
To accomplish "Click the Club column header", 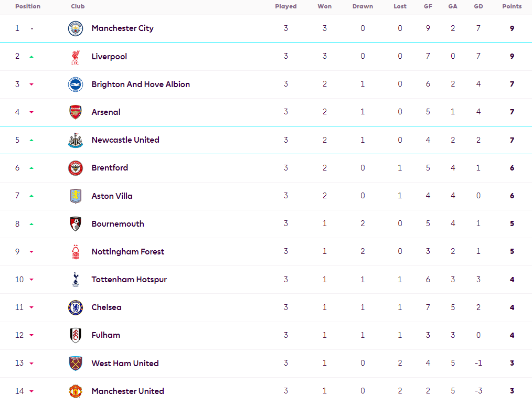I will coord(78,7).
